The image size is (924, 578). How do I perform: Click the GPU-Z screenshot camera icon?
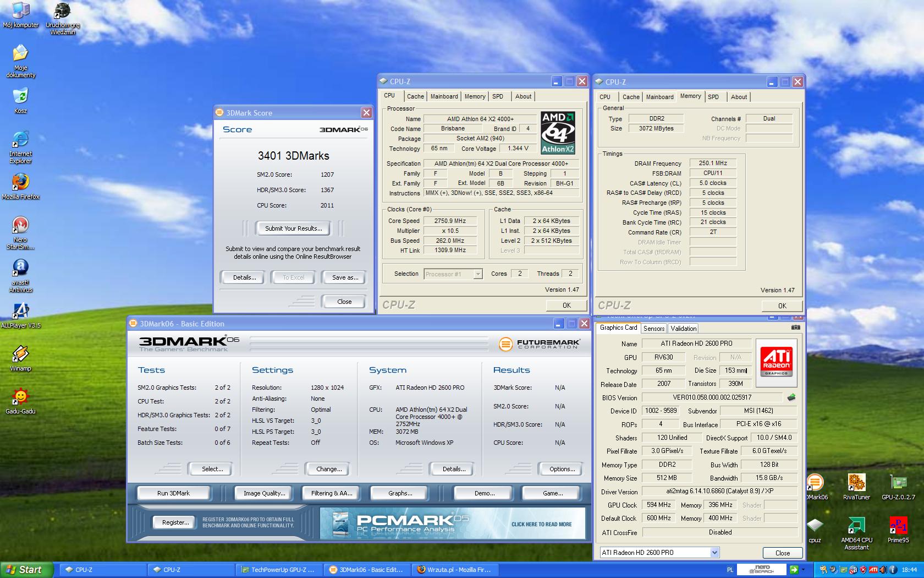coord(795,327)
